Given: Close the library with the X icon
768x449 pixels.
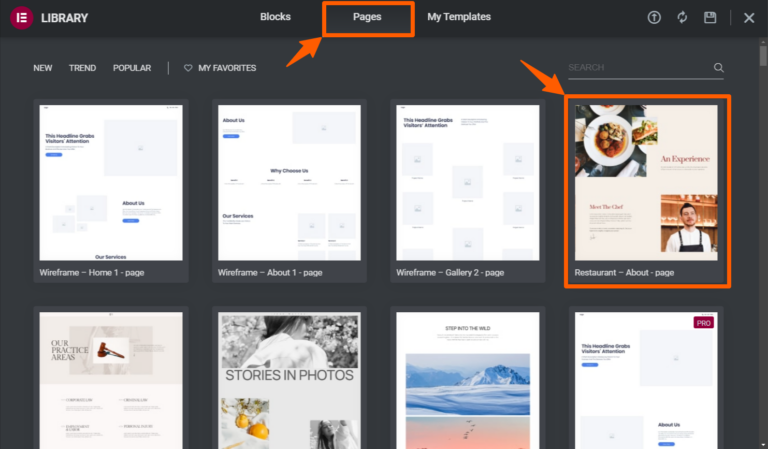Looking at the screenshot, I should click(x=749, y=18).
